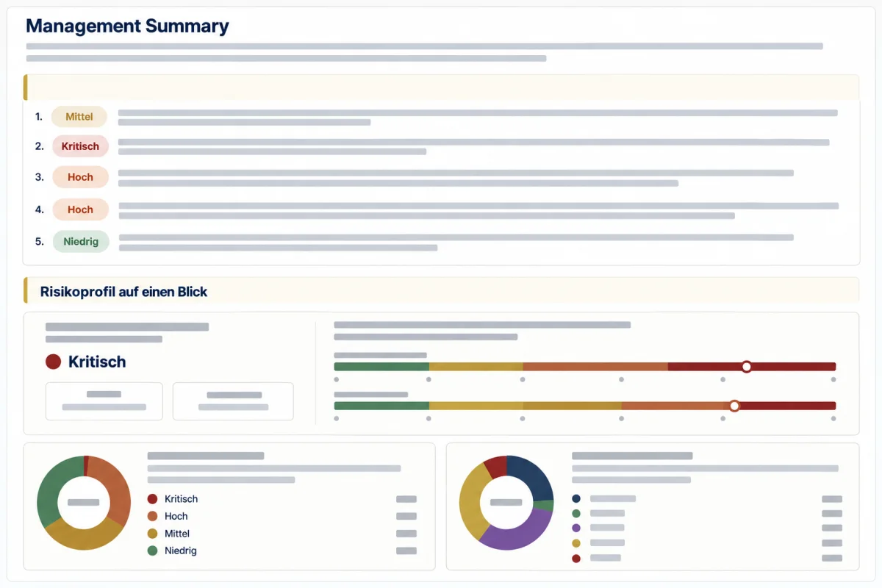Click the yellow legend dot in right chart

(576, 543)
